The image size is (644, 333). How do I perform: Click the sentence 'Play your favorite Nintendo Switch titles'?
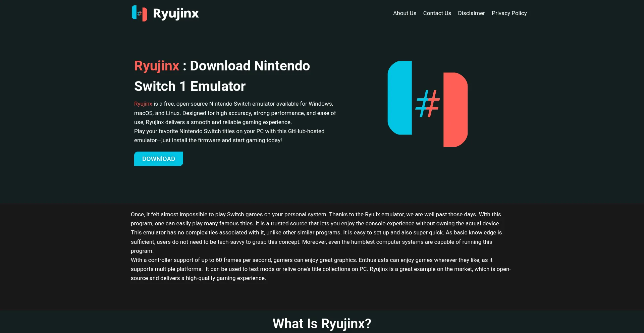click(229, 136)
